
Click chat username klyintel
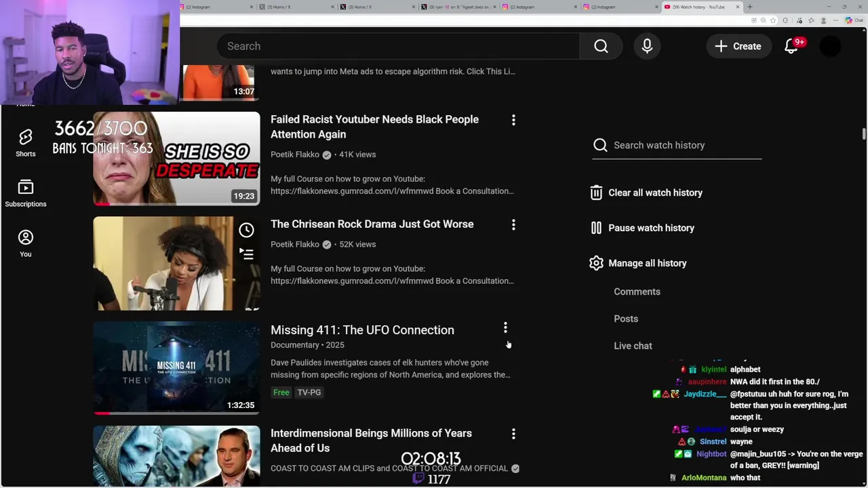[714, 369]
